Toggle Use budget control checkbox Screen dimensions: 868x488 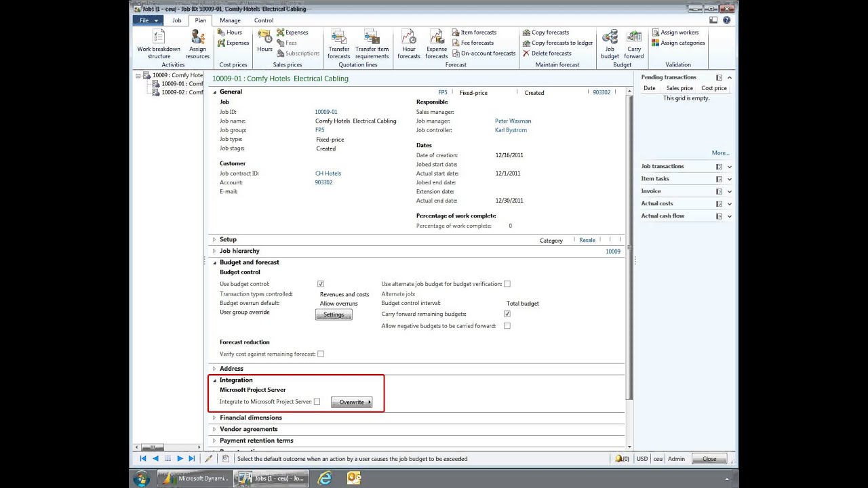[x=321, y=284]
